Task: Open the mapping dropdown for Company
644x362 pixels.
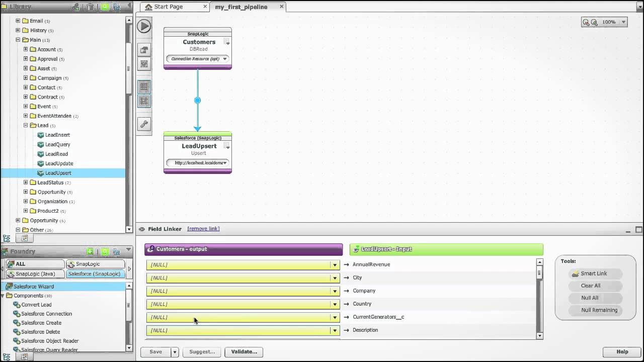Action: tap(335, 291)
